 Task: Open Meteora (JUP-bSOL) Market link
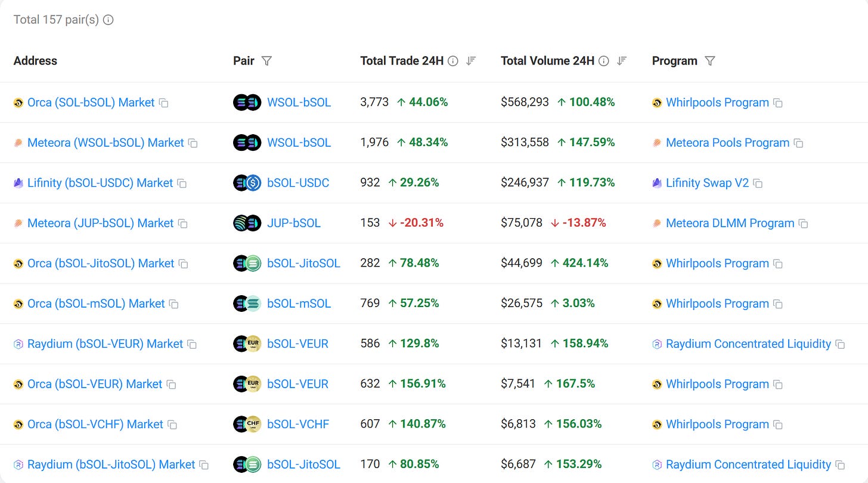(100, 223)
